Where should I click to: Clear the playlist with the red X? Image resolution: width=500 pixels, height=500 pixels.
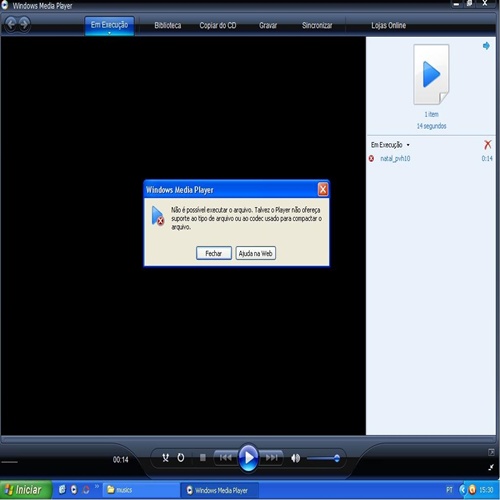(x=488, y=145)
